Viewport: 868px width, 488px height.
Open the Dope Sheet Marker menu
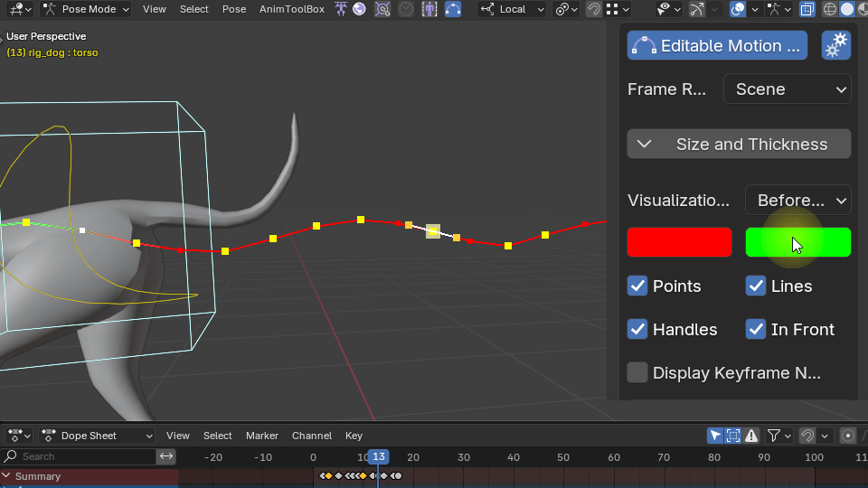262,436
